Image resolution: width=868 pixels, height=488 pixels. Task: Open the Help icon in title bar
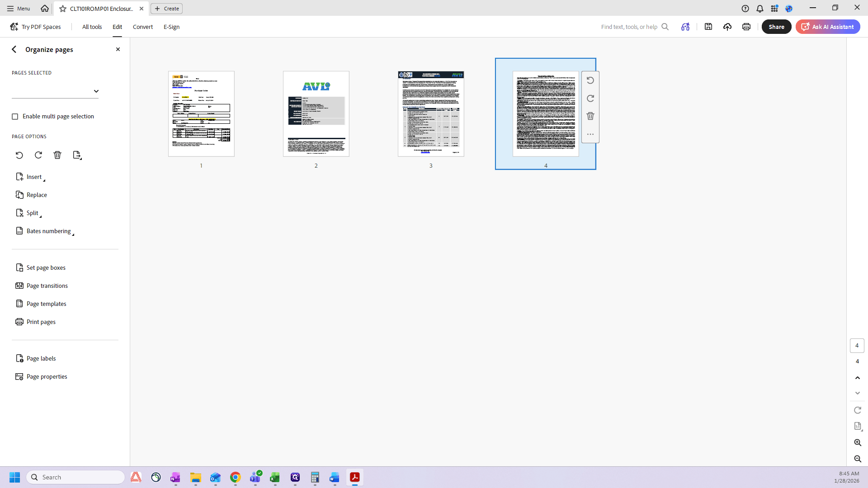(745, 9)
